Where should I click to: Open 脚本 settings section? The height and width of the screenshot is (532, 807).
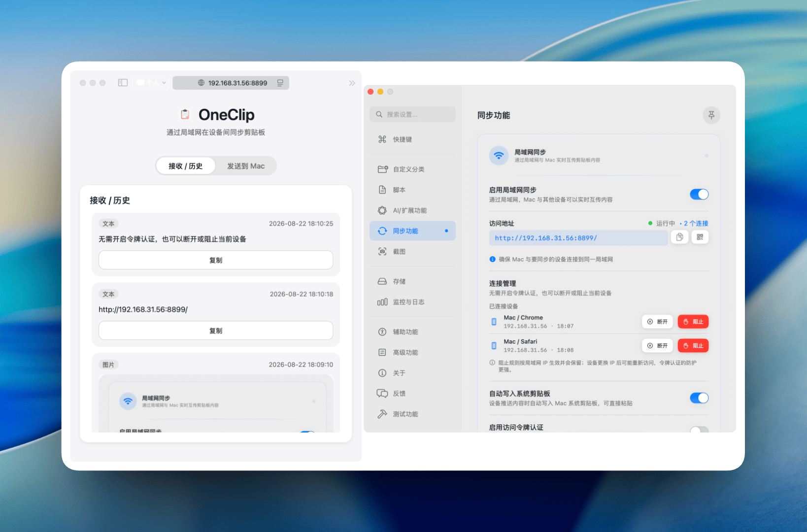(x=412, y=190)
